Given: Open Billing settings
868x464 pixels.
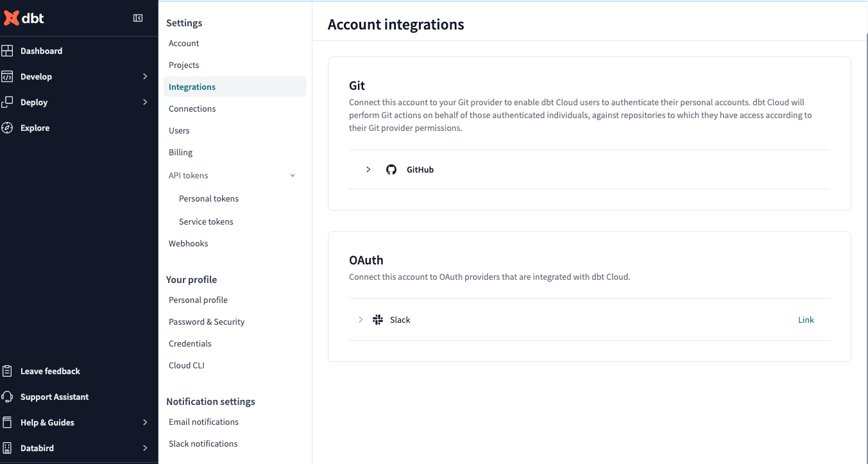Looking at the screenshot, I should [181, 152].
